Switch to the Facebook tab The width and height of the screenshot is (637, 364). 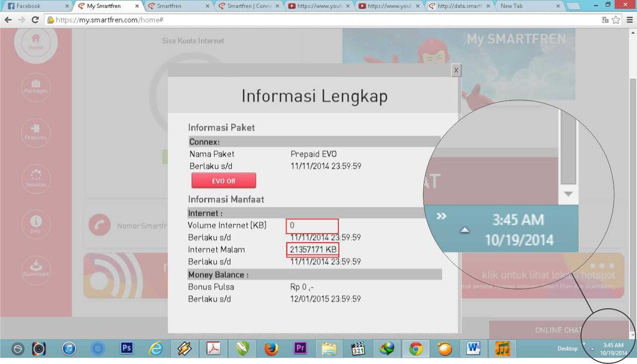(37, 6)
